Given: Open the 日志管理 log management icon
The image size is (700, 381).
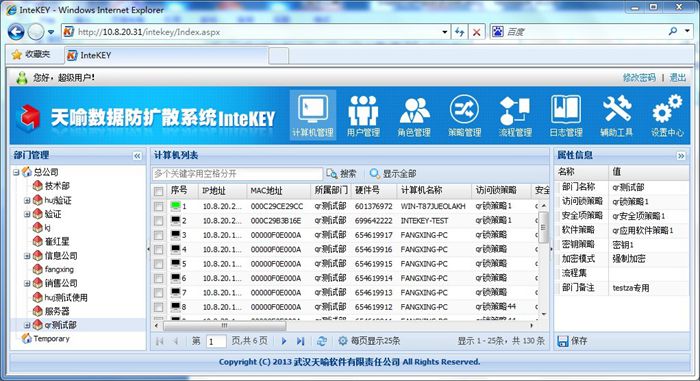Looking at the screenshot, I should [x=566, y=115].
